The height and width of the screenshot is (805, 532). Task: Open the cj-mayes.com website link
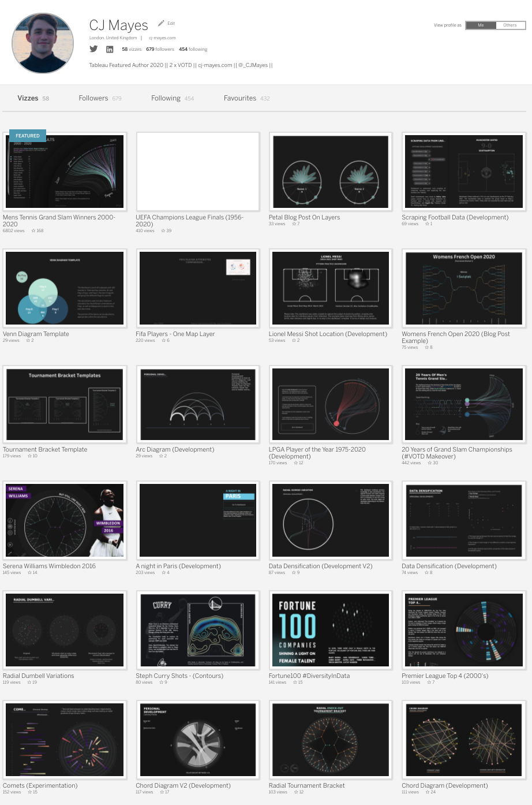(x=162, y=38)
